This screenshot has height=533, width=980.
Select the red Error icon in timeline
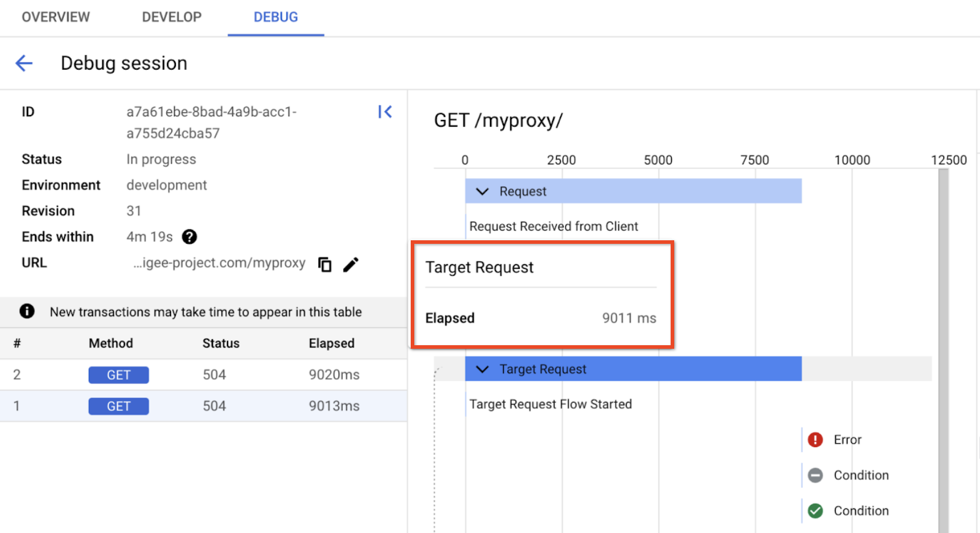[815, 439]
